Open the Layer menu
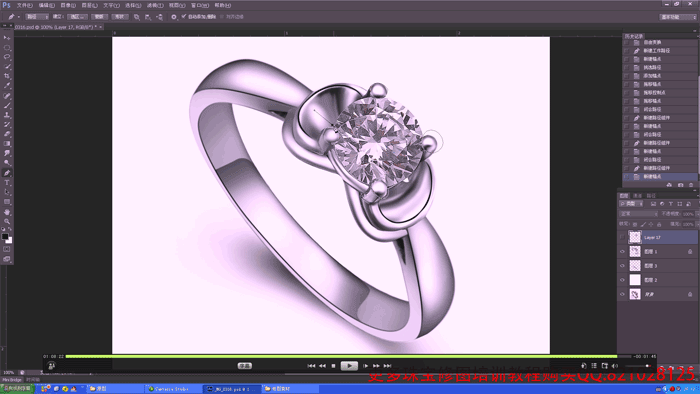Screen dimensions: 700x394 (x=89, y=5)
